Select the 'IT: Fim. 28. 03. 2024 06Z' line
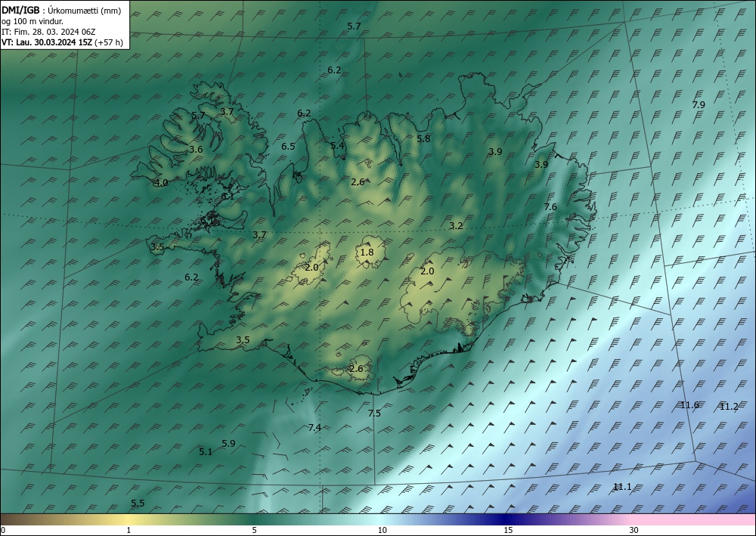Viewport: 756px width, 536px height. (48, 32)
